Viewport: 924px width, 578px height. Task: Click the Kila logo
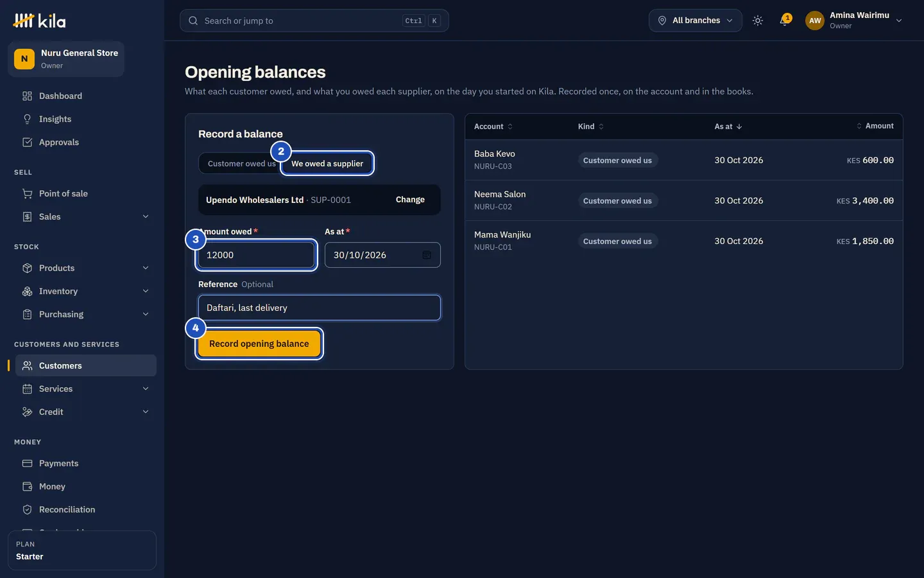coord(39,21)
